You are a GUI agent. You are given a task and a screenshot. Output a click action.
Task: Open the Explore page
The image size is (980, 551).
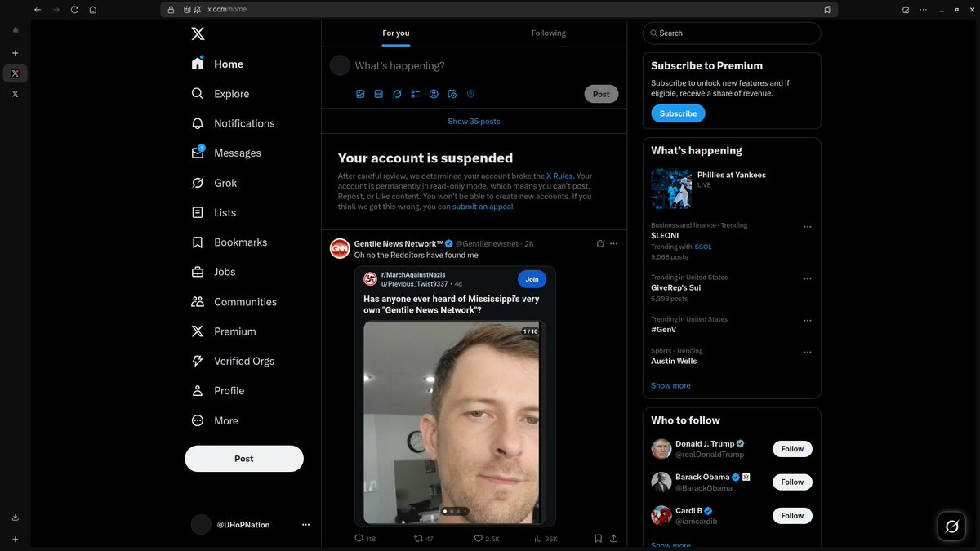pos(220,94)
